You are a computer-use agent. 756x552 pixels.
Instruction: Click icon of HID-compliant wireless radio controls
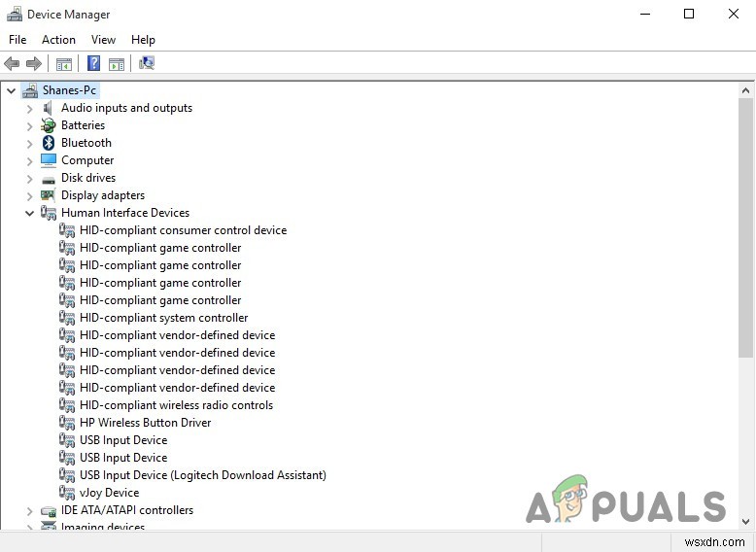(67, 405)
